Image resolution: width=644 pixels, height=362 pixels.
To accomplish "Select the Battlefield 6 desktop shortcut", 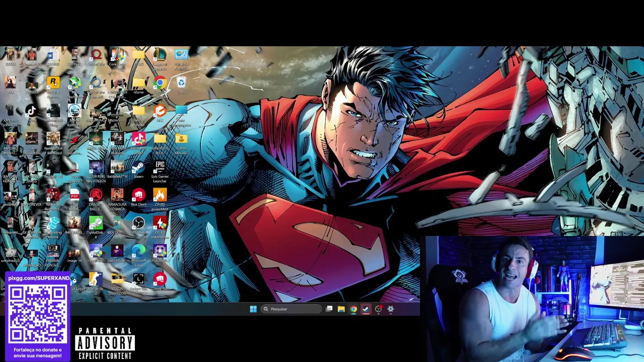I will click(x=117, y=170).
